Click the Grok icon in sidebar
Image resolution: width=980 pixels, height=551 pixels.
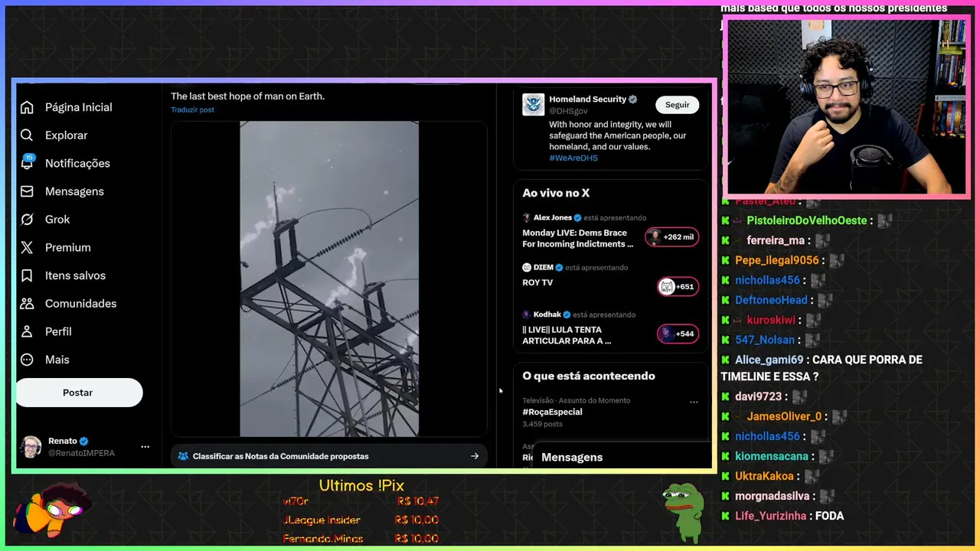click(x=27, y=220)
